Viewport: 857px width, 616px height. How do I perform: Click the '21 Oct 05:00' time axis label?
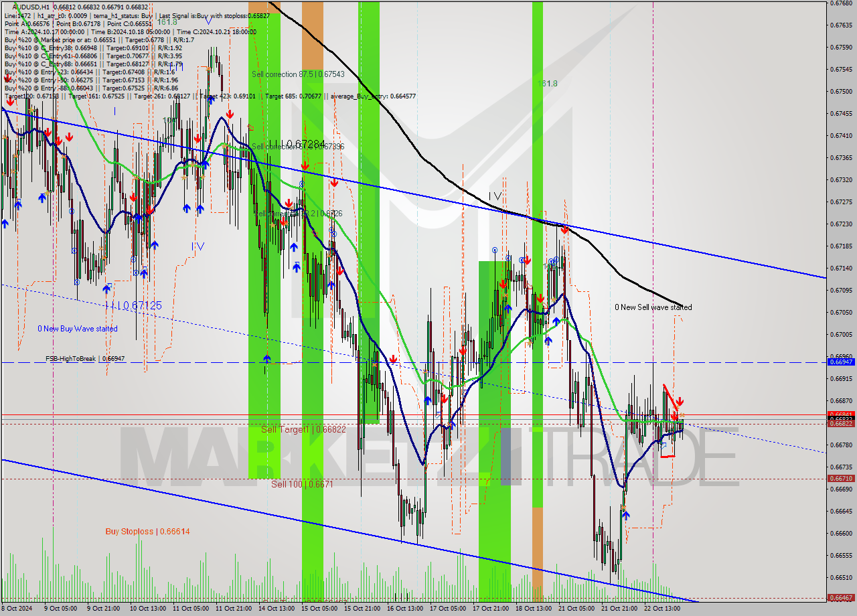point(578,609)
